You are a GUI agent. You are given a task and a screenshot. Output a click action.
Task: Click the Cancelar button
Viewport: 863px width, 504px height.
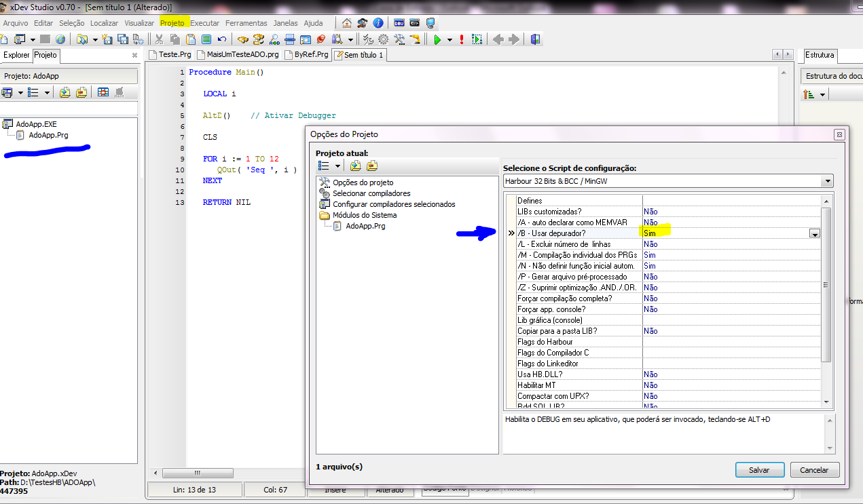(x=814, y=470)
